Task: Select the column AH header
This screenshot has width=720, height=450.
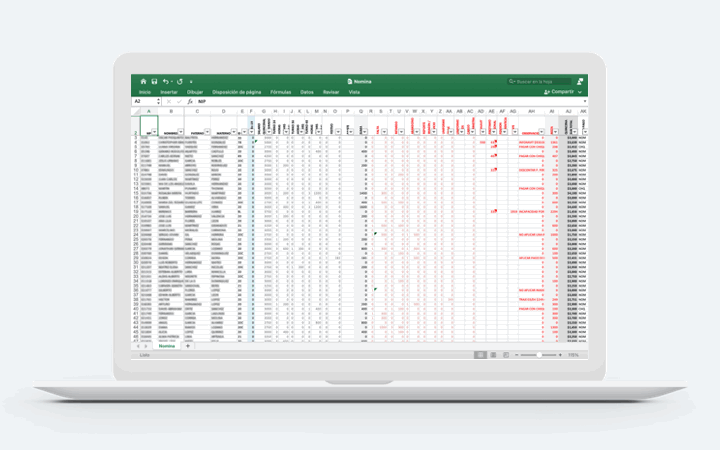Action: 531,112
